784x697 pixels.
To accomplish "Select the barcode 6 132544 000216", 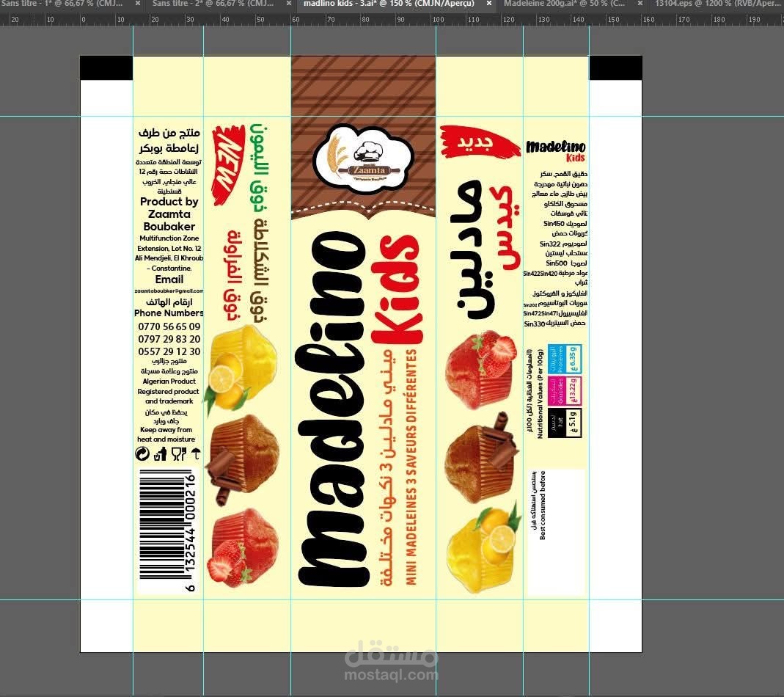I will point(167,530).
